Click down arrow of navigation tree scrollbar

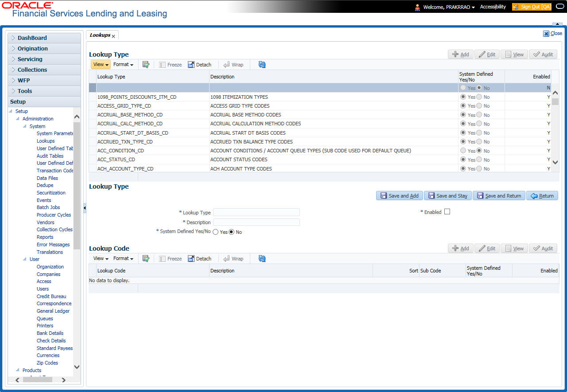click(x=77, y=367)
